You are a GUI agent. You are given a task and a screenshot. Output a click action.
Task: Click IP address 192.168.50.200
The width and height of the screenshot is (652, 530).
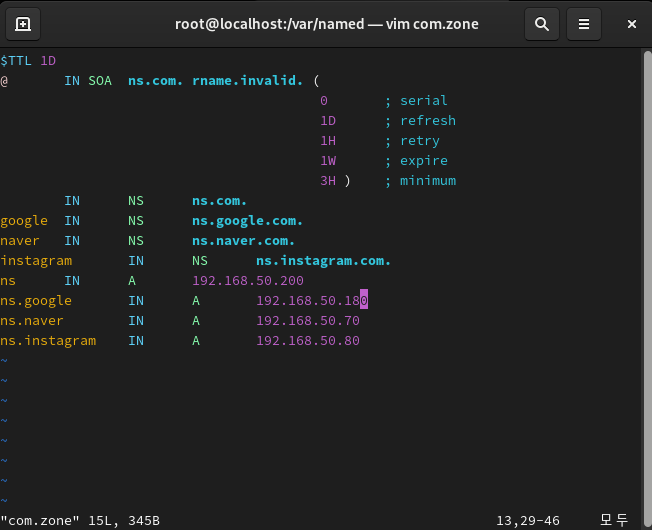pos(248,281)
